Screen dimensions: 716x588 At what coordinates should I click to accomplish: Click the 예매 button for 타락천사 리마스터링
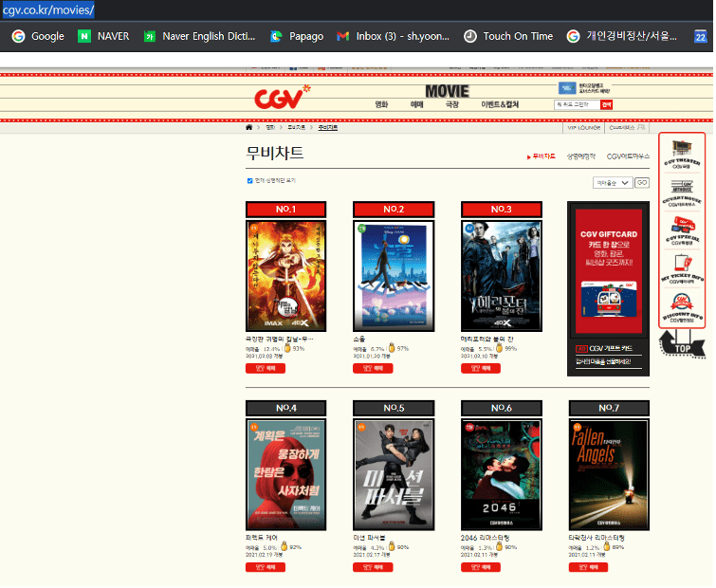pos(588,567)
